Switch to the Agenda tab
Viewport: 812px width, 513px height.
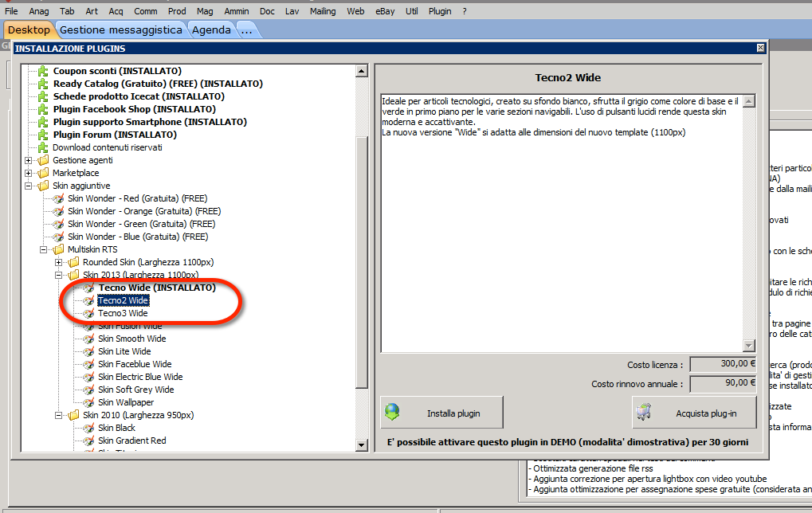(x=211, y=30)
